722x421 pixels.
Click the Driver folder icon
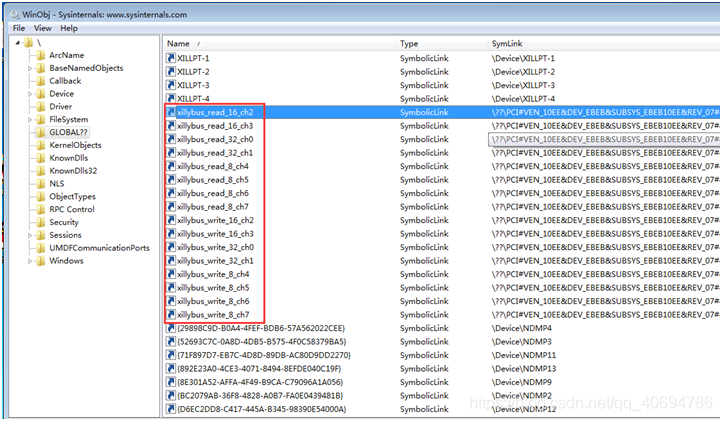(x=41, y=107)
